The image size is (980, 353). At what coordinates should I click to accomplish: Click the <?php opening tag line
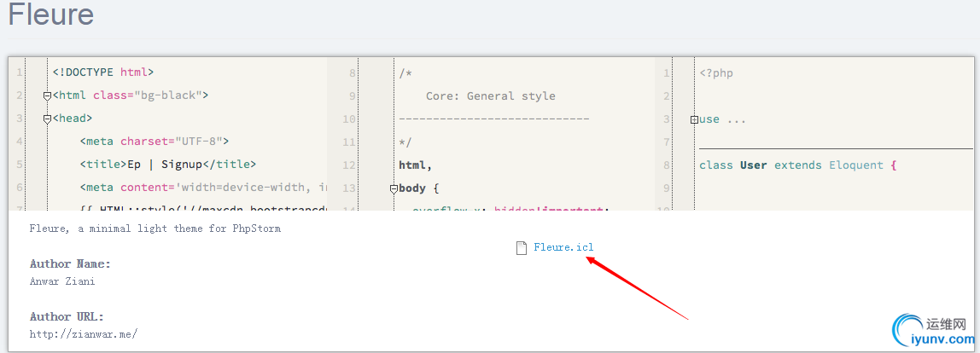[716, 73]
